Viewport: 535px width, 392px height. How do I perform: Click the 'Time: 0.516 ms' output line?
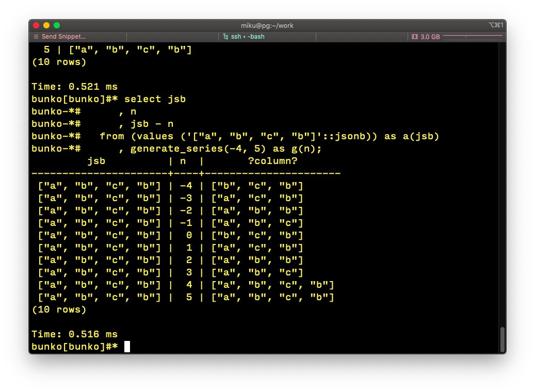pos(74,334)
